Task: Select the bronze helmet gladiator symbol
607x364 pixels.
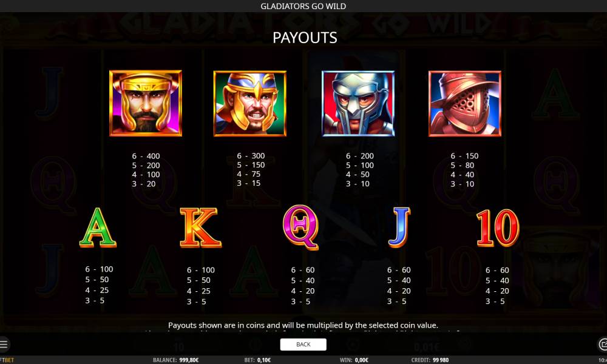Action: point(465,104)
